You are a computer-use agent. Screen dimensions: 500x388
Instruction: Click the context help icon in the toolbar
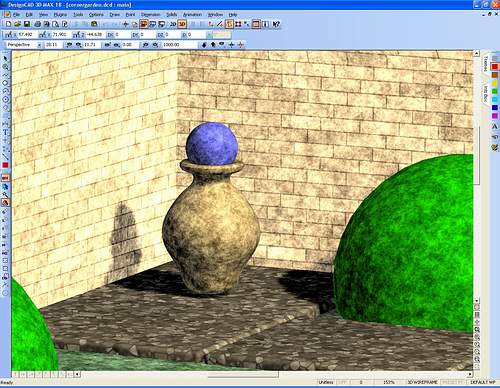(x=276, y=24)
